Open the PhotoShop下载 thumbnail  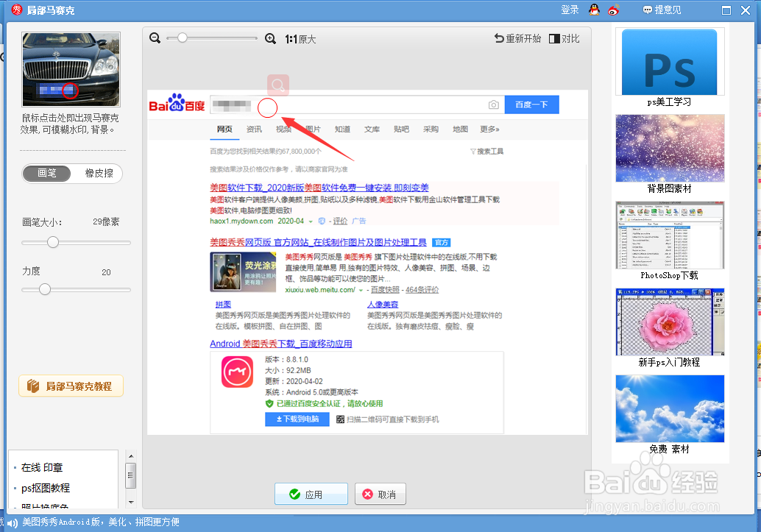670,235
